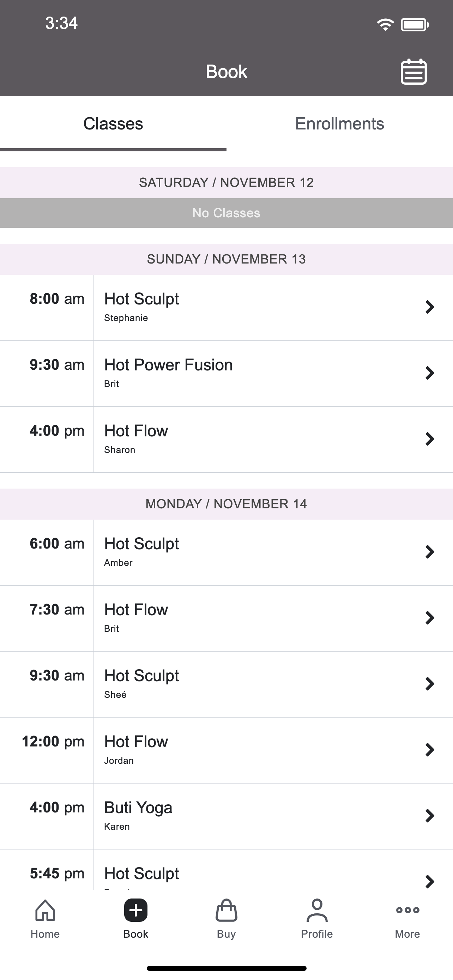The height and width of the screenshot is (980, 453).
Task: Tap the Home icon in bottom bar
Action: [45, 911]
